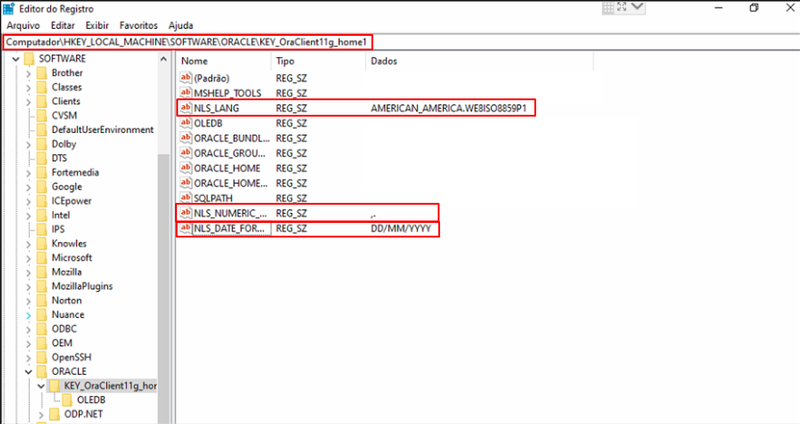Viewport: 800px width, 424px height.
Task: Select the (Padrão) value icon
Action: click(x=186, y=78)
